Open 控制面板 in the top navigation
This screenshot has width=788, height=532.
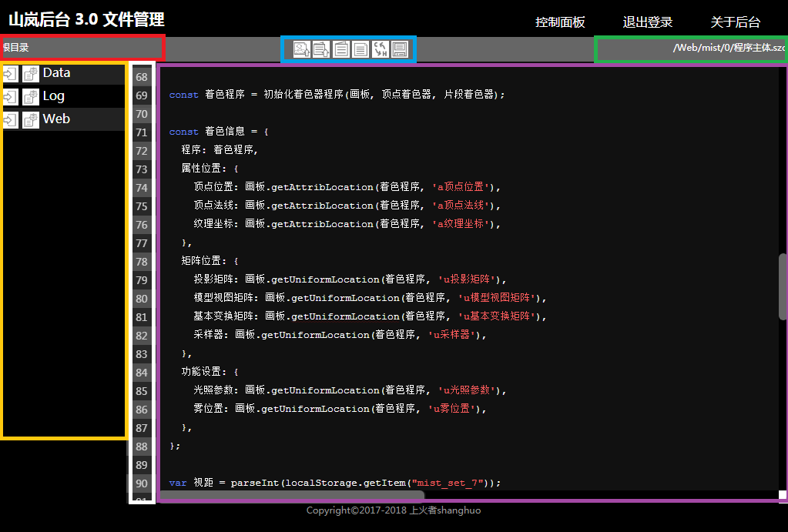(560, 22)
